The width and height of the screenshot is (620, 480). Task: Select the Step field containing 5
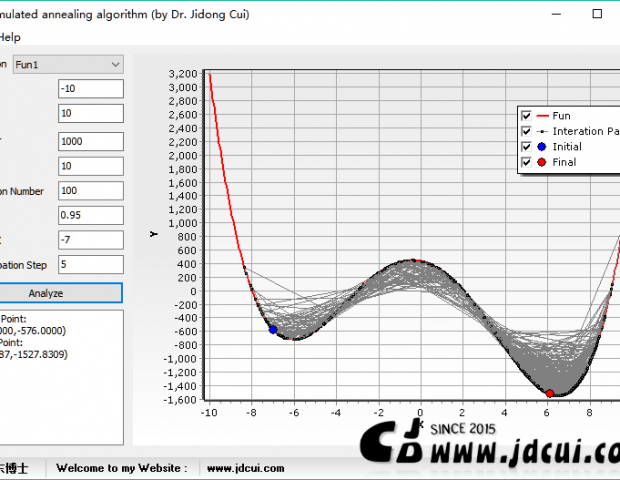(90, 265)
